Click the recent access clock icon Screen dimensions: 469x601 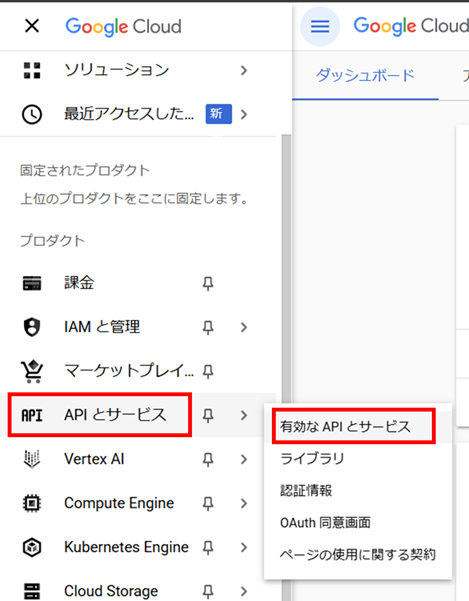[32, 114]
